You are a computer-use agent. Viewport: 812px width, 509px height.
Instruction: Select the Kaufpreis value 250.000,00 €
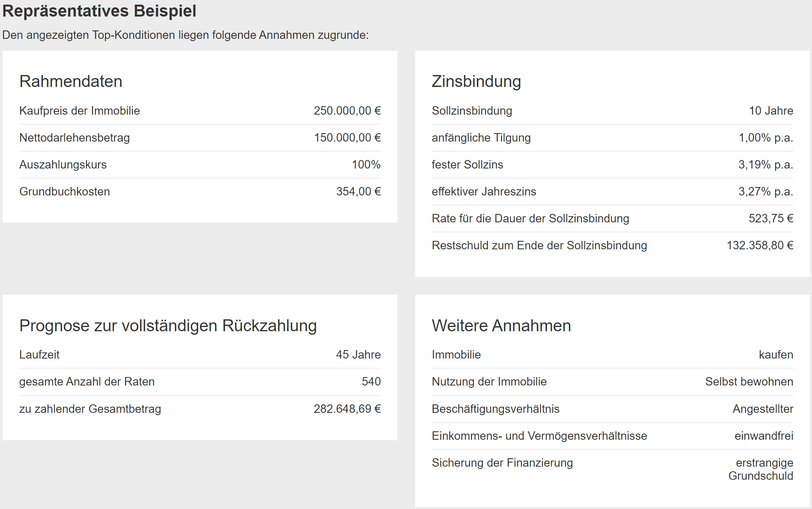[347, 111]
